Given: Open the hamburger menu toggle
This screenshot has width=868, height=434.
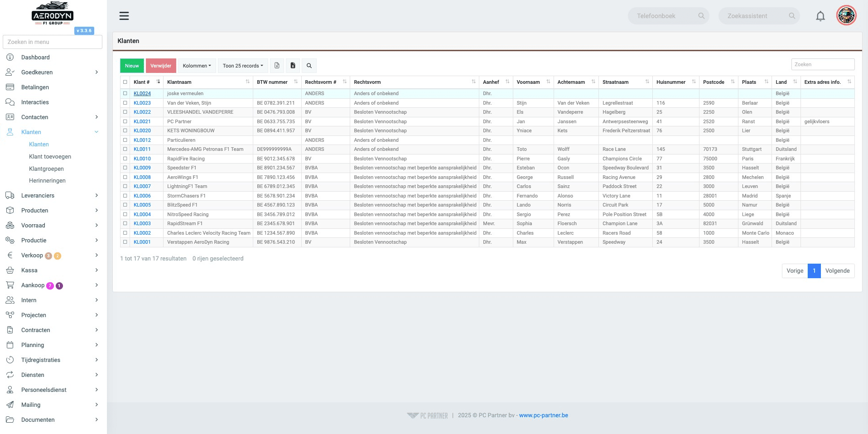Looking at the screenshot, I should pyautogui.click(x=124, y=16).
